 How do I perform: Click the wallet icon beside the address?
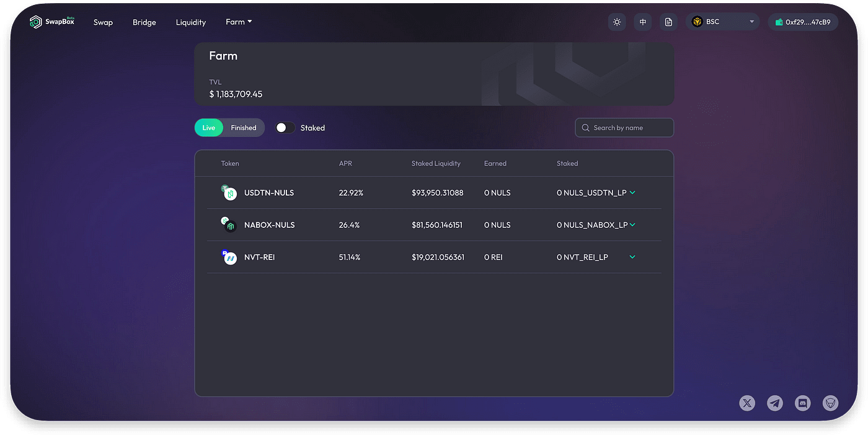779,22
